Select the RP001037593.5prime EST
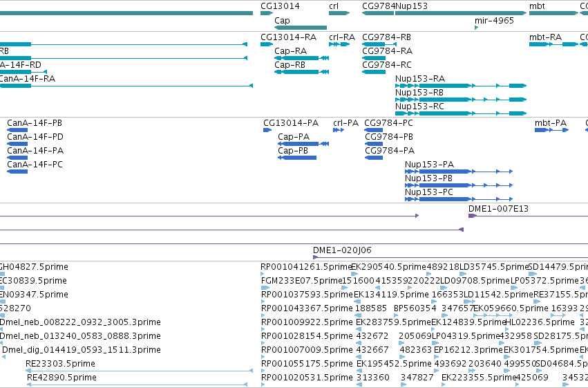 263,302
